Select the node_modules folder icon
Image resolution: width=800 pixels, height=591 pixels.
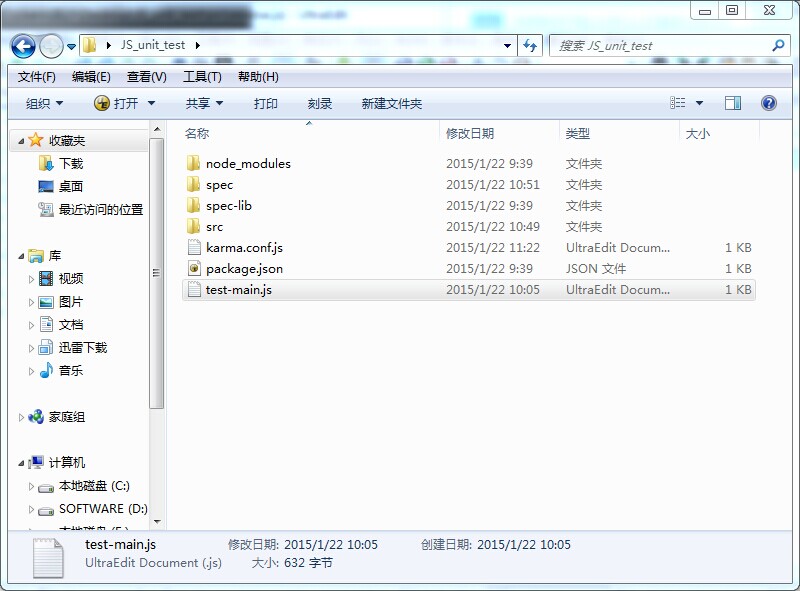(193, 163)
